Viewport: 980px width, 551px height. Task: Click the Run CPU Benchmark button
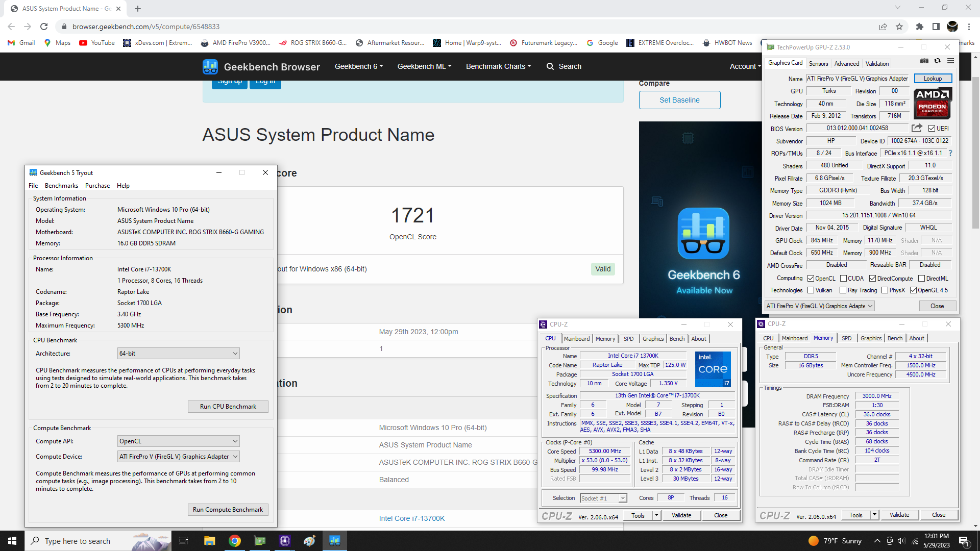click(228, 407)
